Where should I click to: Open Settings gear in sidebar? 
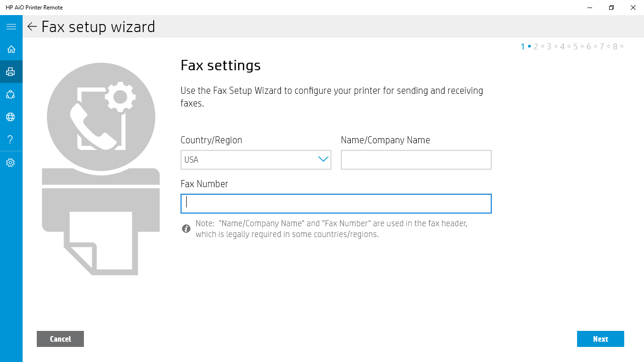pyautogui.click(x=11, y=163)
